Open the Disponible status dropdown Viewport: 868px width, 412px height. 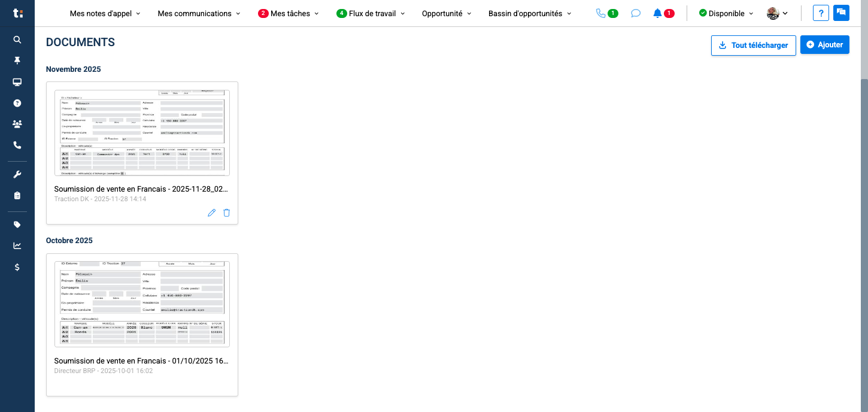click(725, 13)
